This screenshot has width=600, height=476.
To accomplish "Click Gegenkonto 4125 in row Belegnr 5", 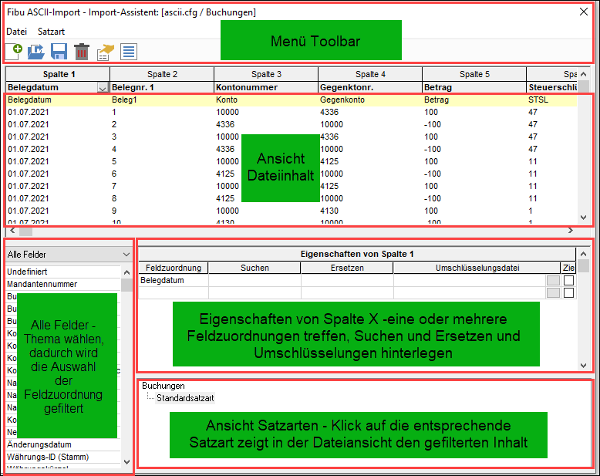I will pyautogui.click(x=329, y=161).
